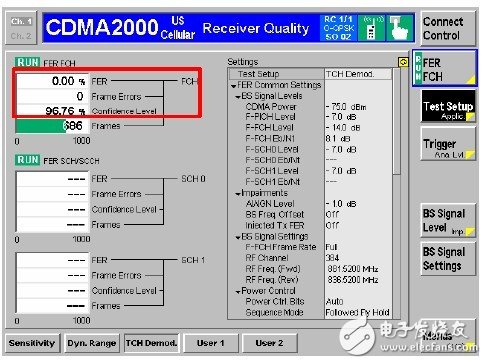Image resolution: width=487 pixels, height=364 pixels.
Task: Click the RC 1/1 O-QPSK status indicator
Action: pyautogui.click(x=338, y=28)
